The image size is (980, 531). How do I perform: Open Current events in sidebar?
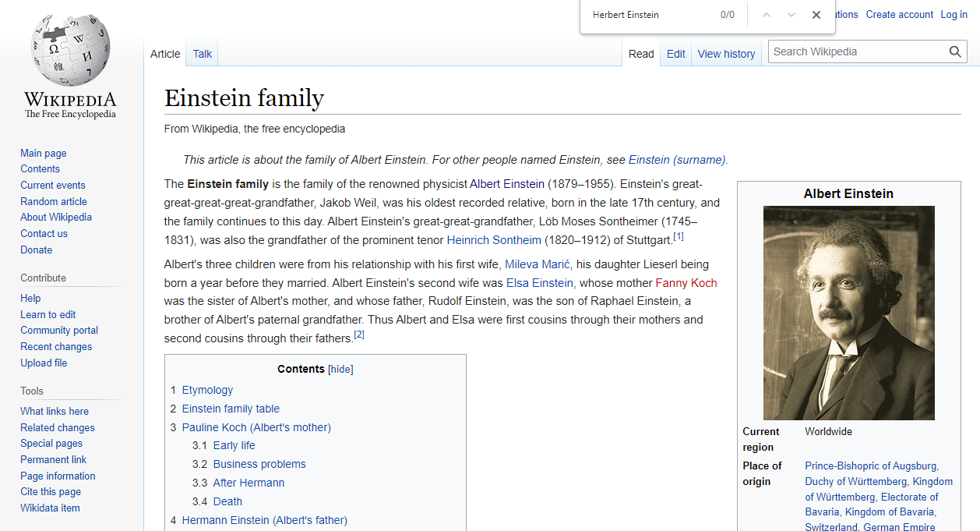(53, 186)
